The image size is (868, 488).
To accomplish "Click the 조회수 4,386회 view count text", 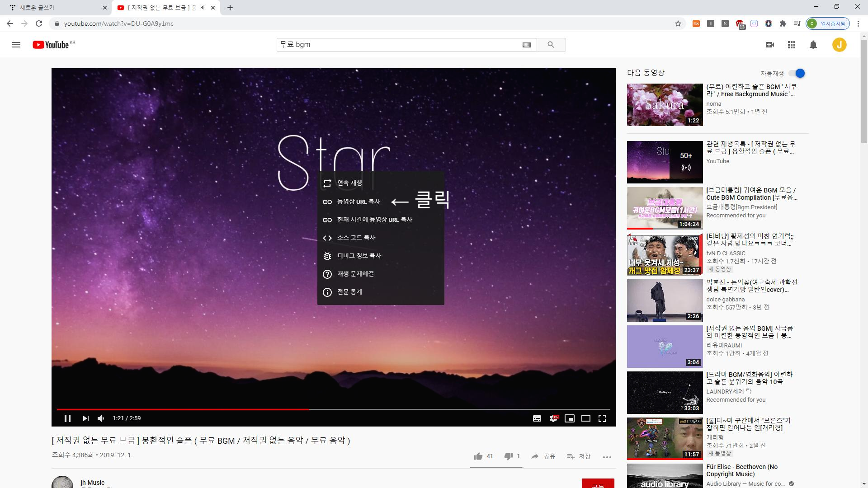I will coord(73,455).
